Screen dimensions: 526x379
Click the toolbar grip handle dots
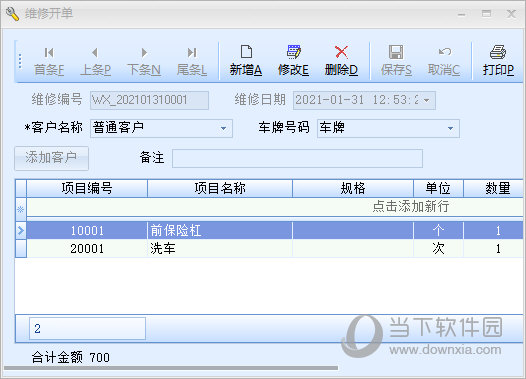pos(20,61)
